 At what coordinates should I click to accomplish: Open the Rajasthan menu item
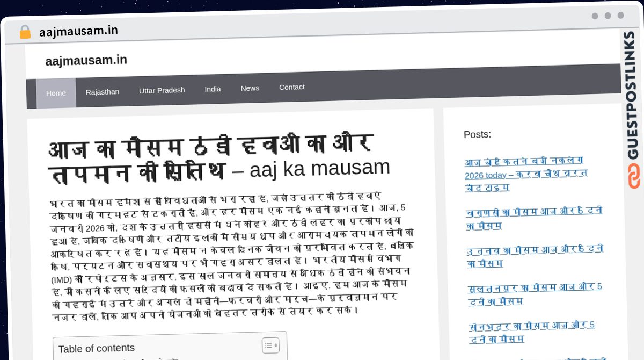[x=103, y=92]
